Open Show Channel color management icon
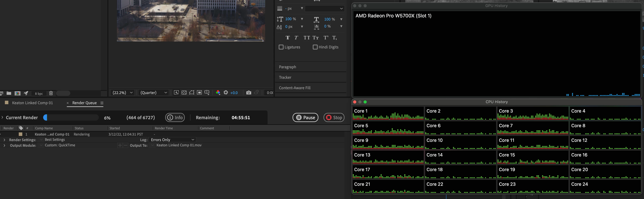The height and width of the screenshot is (199, 644). 218,93
